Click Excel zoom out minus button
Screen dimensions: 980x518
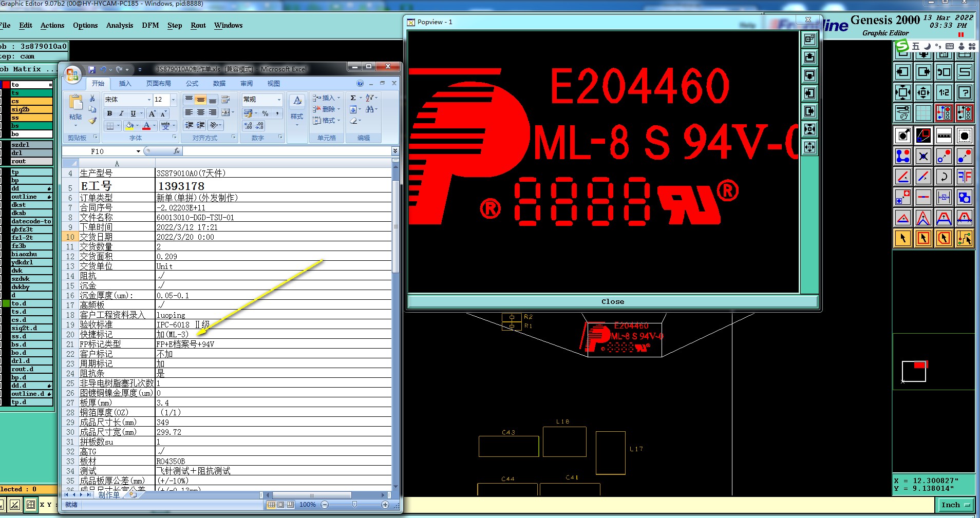click(325, 505)
